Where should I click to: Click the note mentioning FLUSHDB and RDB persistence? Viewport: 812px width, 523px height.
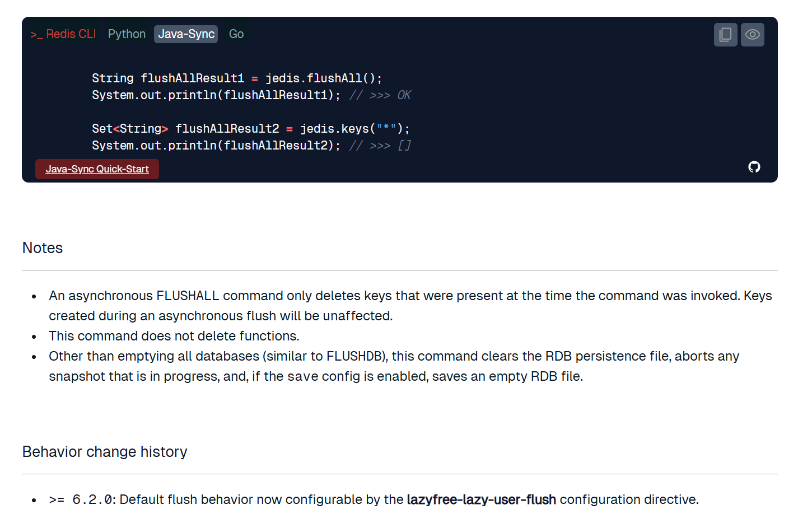click(394, 366)
